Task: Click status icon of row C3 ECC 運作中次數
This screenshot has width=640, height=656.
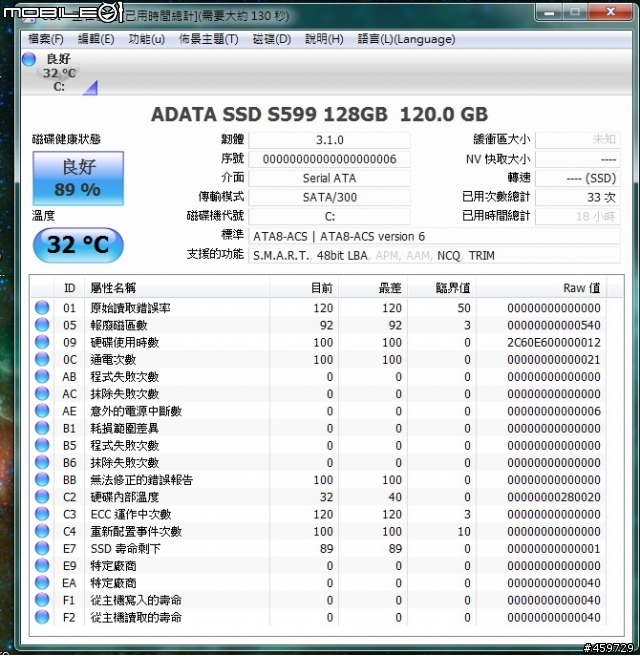Action: (42, 513)
